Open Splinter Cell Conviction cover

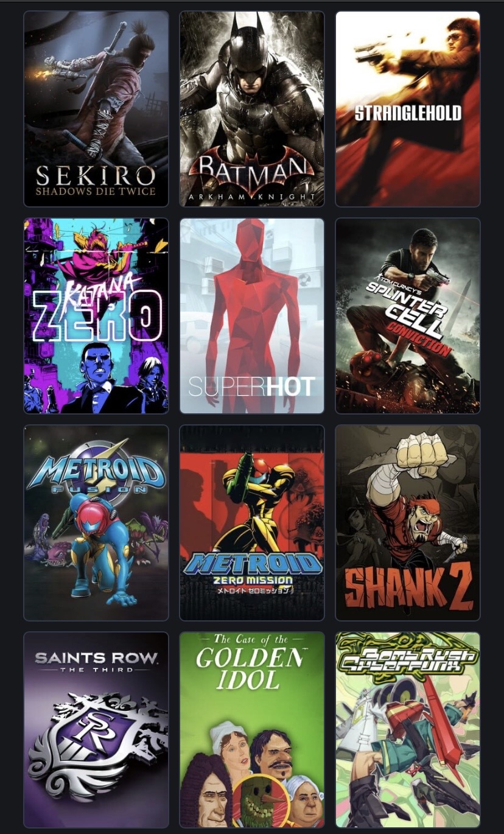click(x=408, y=316)
